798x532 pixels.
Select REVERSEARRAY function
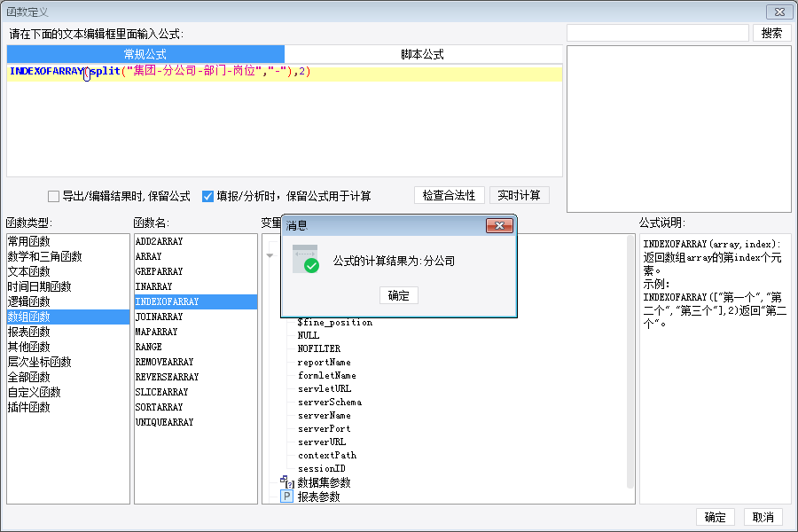point(196,377)
